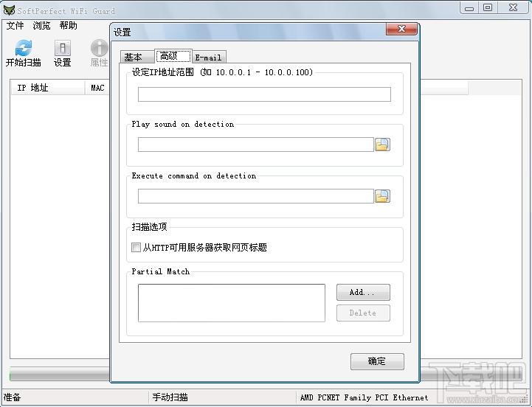Screen dimensions: 532x407
Task: Enable fetching web page titles from HTTP servers
Action: point(136,247)
